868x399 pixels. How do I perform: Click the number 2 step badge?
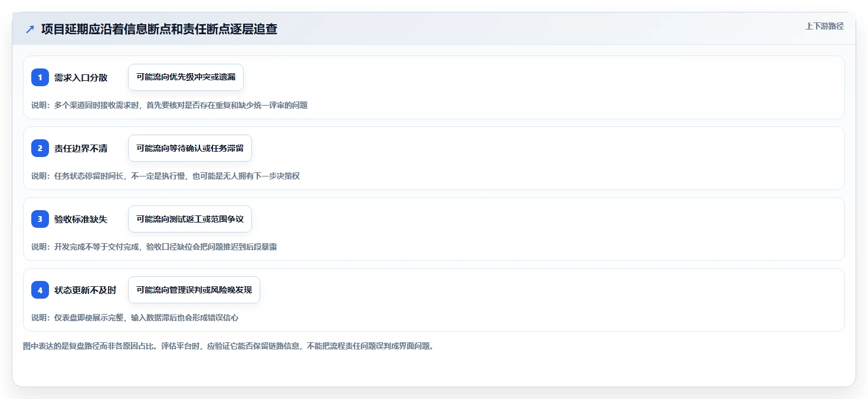(x=40, y=148)
